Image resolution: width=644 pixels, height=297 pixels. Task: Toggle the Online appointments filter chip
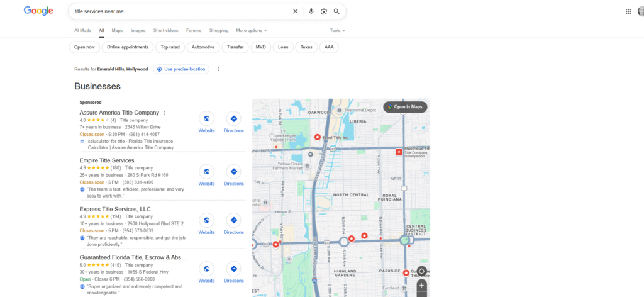(128, 47)
